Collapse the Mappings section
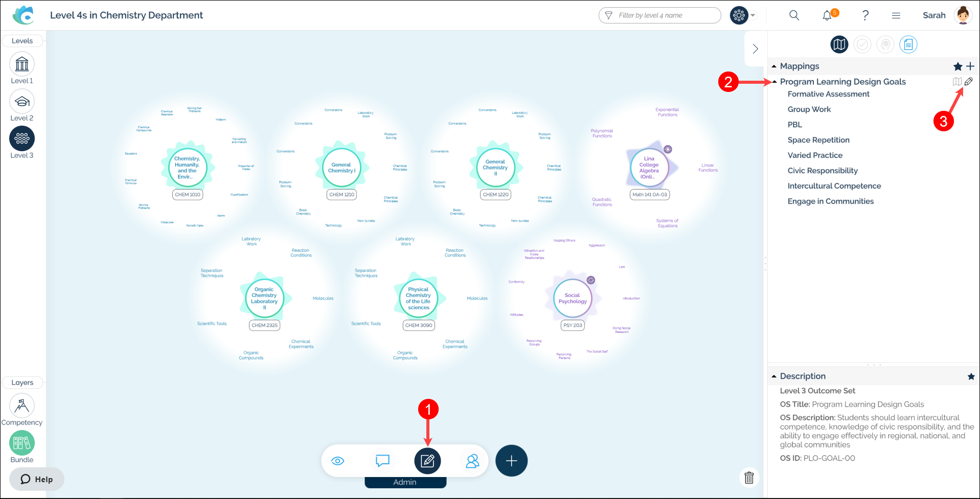Screen dimensions: 980x499 coord(774,66)
